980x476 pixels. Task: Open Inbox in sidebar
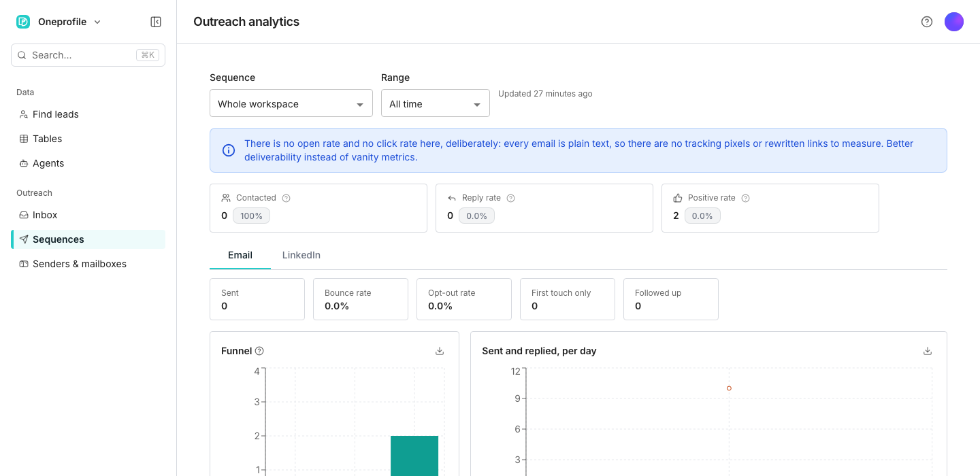click(x=88, y=215)
